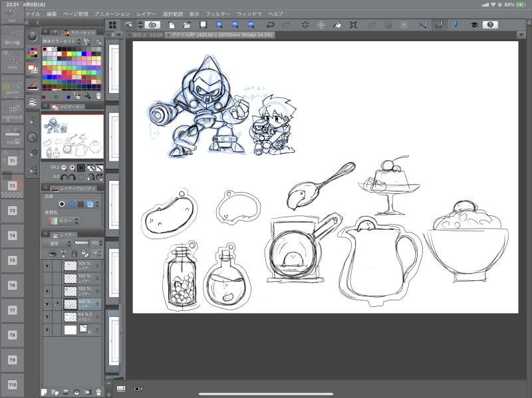Click the fill bucket icon in toolbar
This screenshot has height=398, width=532.
pos(336,25)
